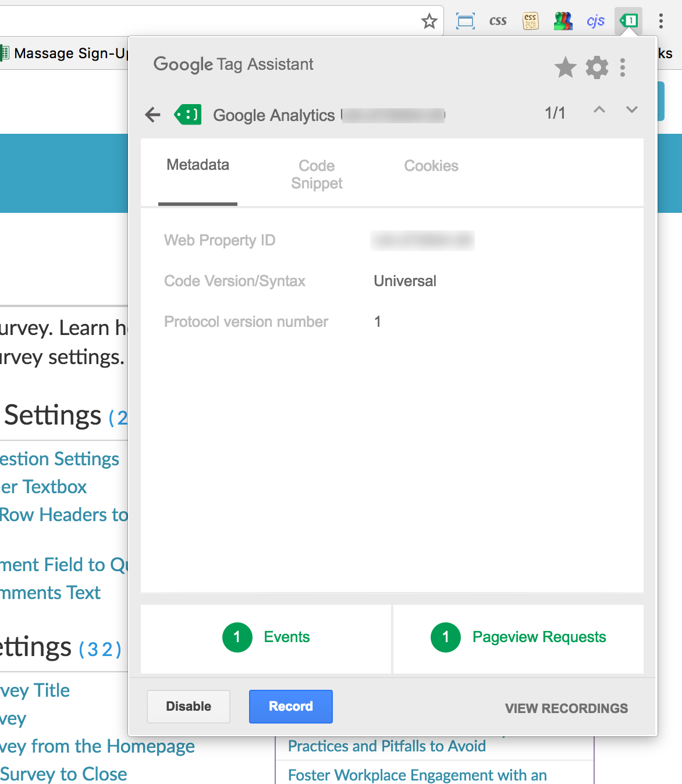Switch to the Cookies tab
The width and height of the screenshot is (682, 784).
(431, 166)
